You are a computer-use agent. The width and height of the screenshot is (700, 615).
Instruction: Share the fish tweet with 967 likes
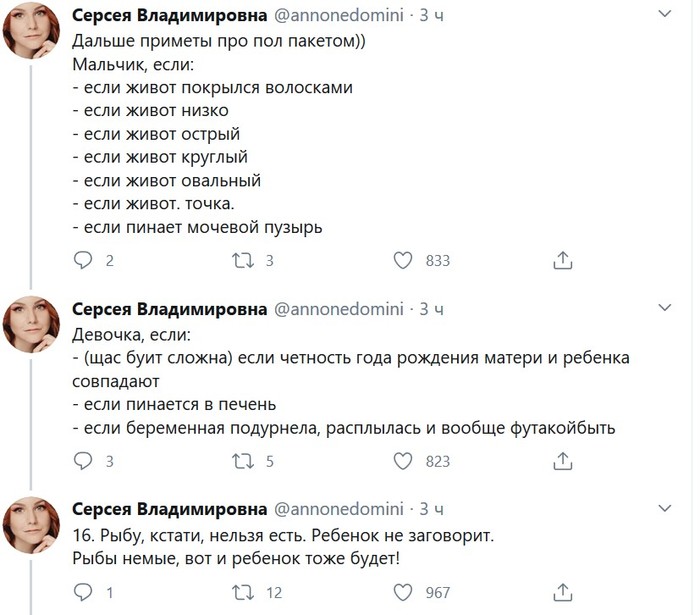click(562, 592)
